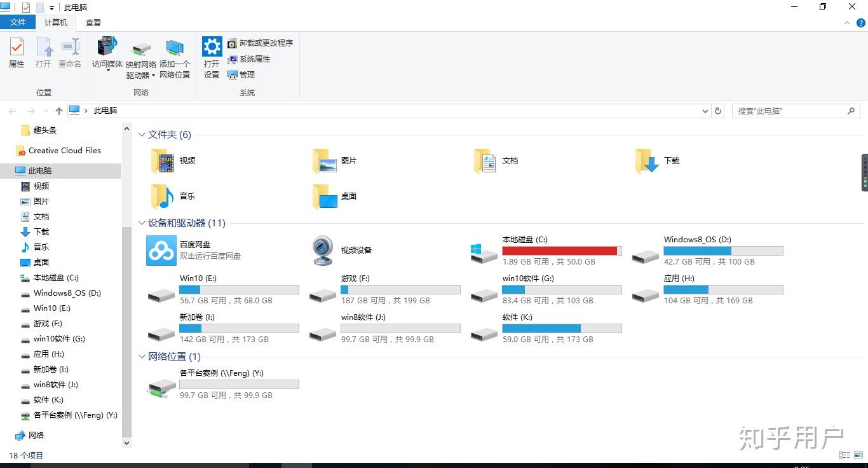Collapse the 设备和驱动器 (11) section

pyautogui.click(x=141, y=223)
